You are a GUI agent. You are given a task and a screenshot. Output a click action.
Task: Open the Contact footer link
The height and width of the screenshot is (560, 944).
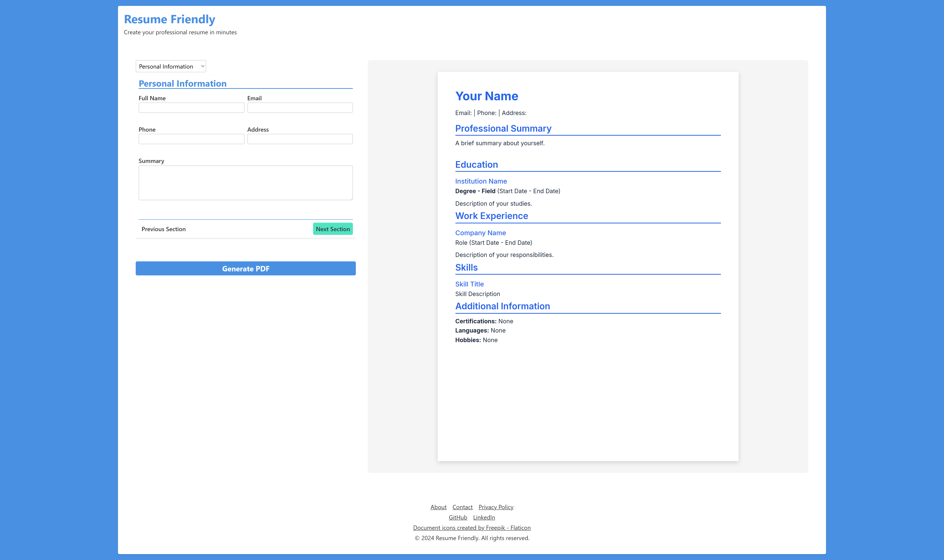[462, 507]
